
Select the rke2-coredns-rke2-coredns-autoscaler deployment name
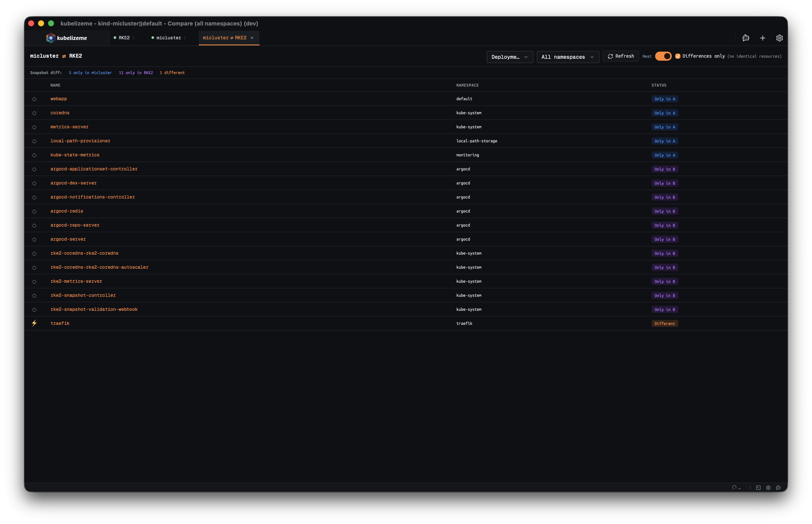[99, 267]
